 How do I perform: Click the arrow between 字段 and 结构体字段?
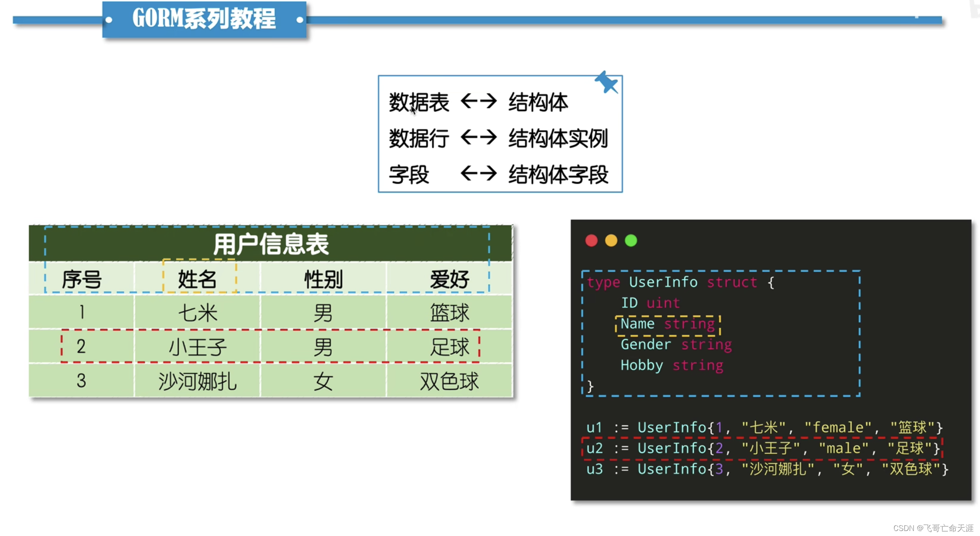coord(479,173)
